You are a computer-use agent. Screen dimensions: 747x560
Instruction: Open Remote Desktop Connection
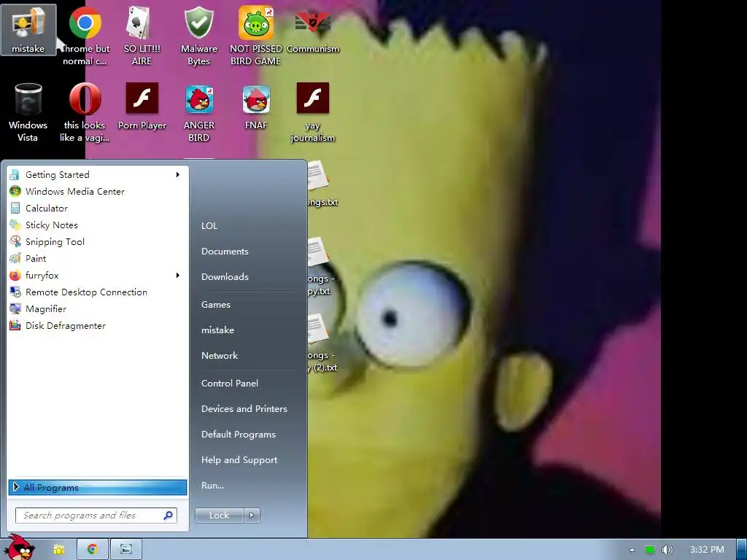(97, 292)
